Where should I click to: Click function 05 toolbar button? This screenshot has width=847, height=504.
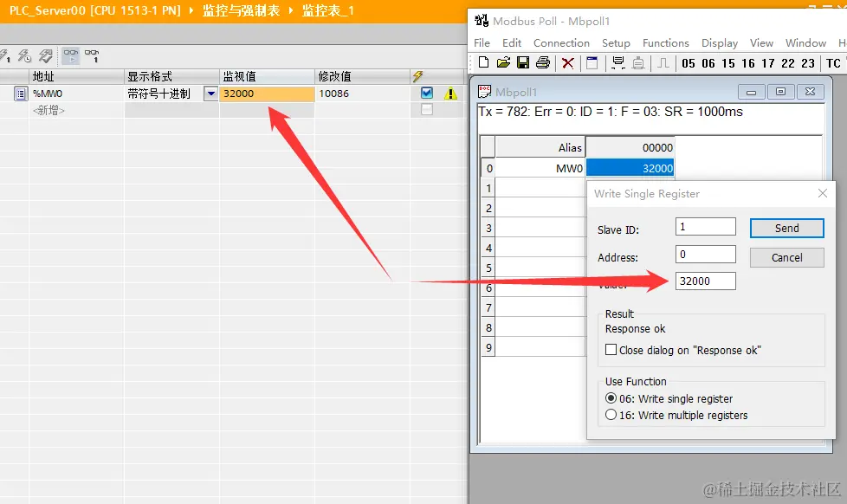pos(689,63)
